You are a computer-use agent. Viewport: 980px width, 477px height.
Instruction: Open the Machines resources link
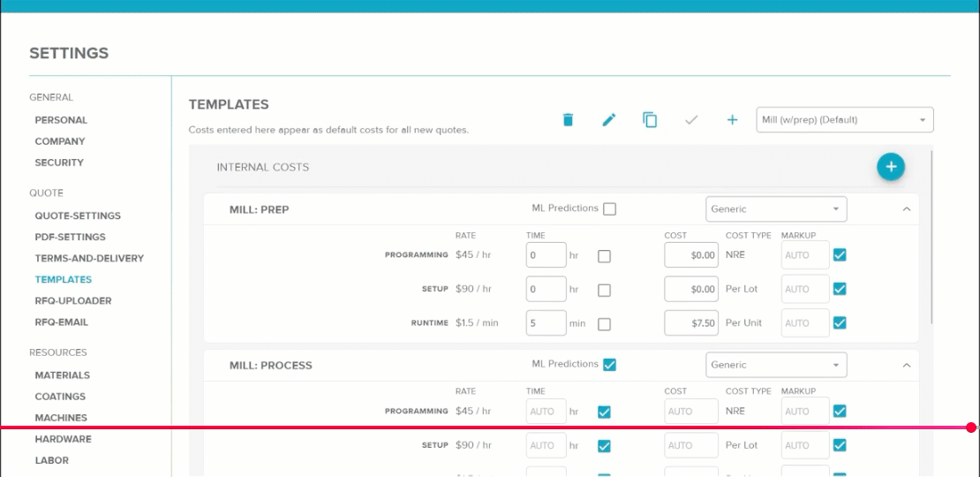point(61,418)
